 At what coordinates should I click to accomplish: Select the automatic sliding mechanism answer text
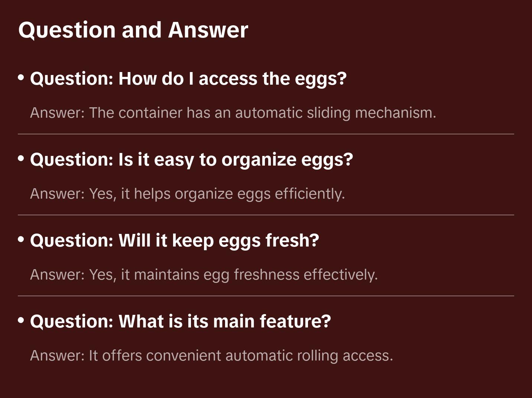click(233, 113)
